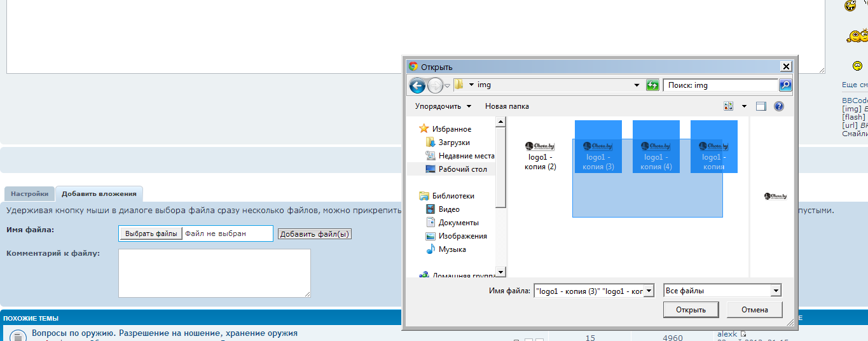Open the Имя файла combo box dropdown arrow
Image resolution: width=868 pixels, height=341 pixels.
pos(648,291)
